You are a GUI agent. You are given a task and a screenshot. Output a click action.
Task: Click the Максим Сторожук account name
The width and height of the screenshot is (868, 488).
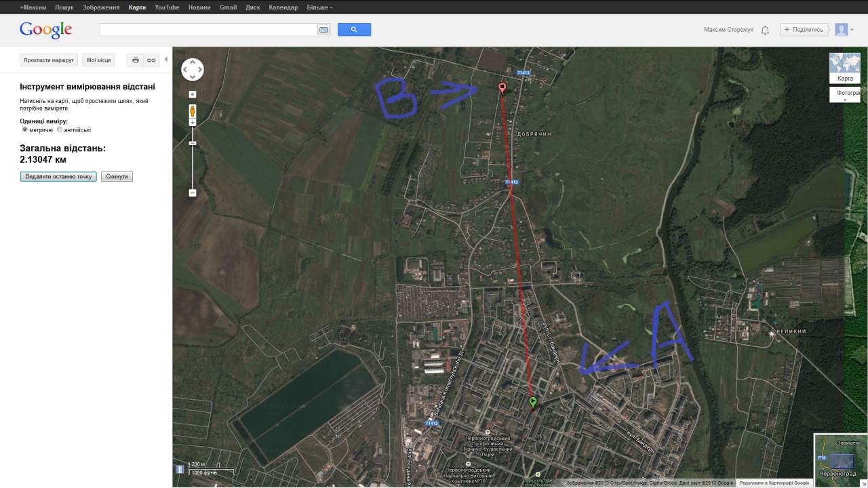728,30
